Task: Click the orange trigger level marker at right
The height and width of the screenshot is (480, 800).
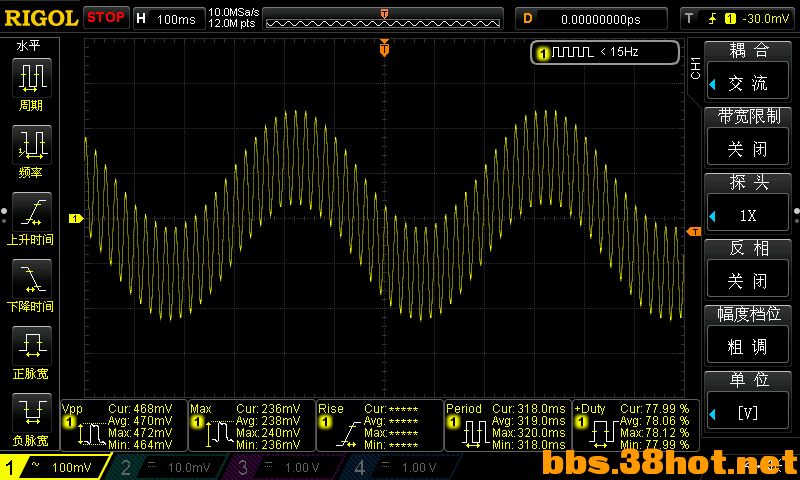Action: pyautogui.click(x=694, y=232)
